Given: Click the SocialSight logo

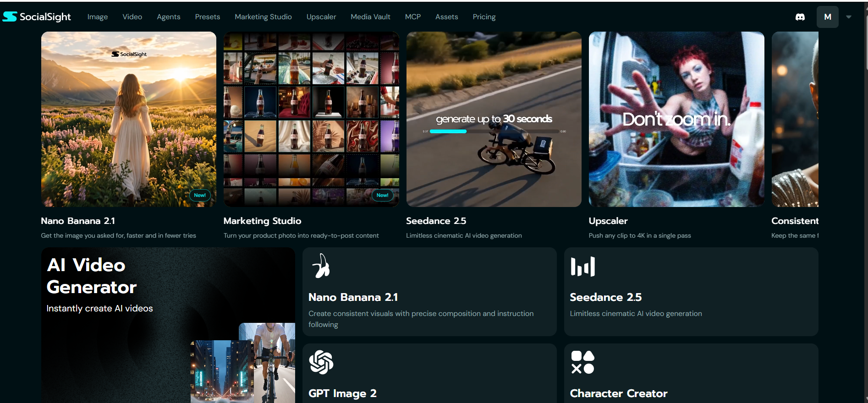Looking at the screenshot, I should (37, 17).
